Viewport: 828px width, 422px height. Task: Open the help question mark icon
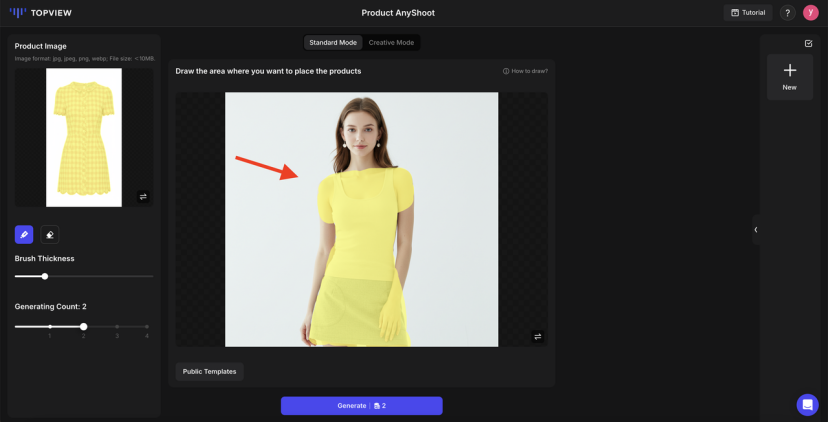tap(787, 13)
